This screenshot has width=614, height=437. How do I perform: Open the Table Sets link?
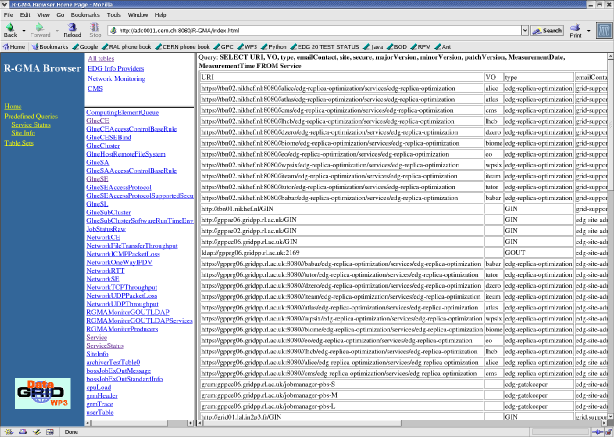click(x=19, y=143)
